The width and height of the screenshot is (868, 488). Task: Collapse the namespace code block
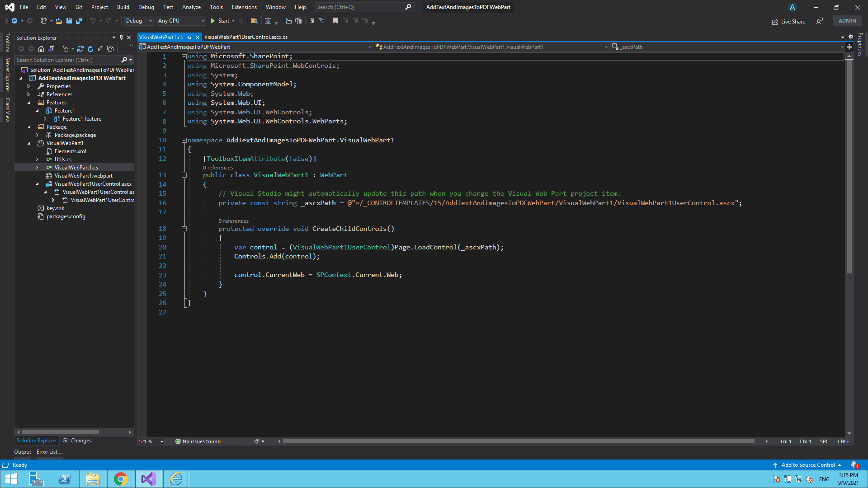click(184, 141)
